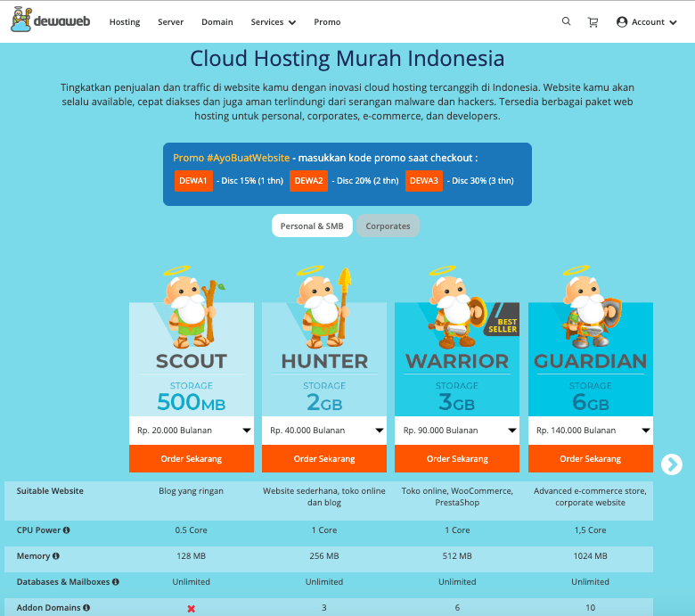The height and width of the screenshot is (616, 695).
Task: Click the next plans arrow icon
Action: (672, 464)
